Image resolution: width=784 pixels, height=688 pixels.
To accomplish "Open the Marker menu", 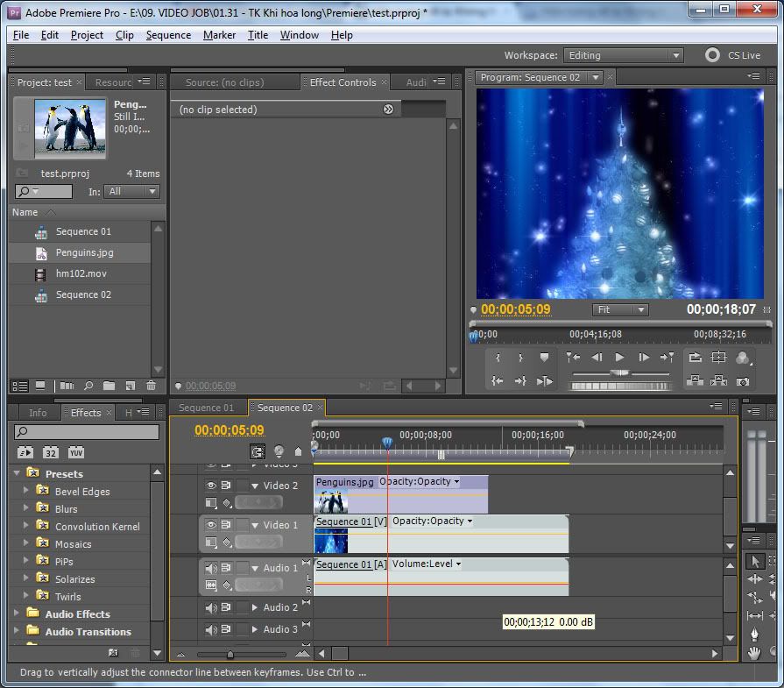I will [x=219, y=35].
